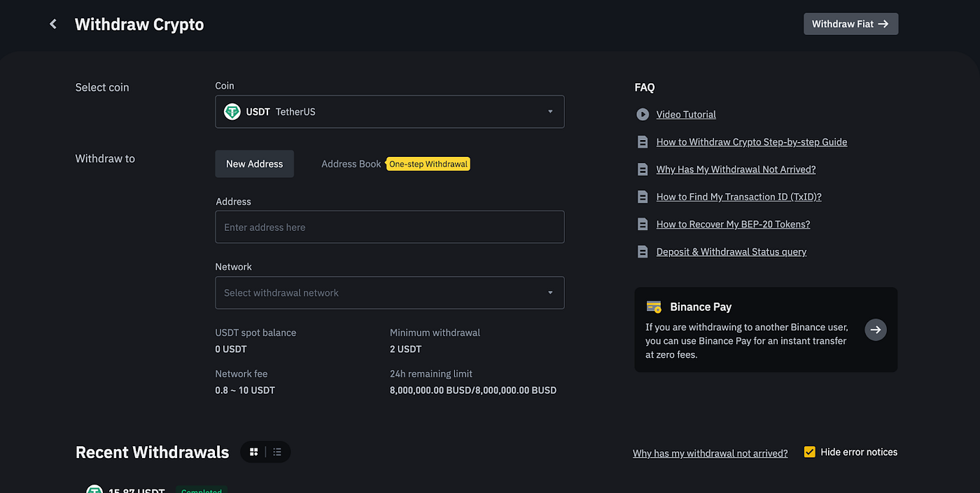Click document icon beside Deposit & Withdrawal Status
The width and height of the screenshot is (980, 493).
tap(643, 251)
